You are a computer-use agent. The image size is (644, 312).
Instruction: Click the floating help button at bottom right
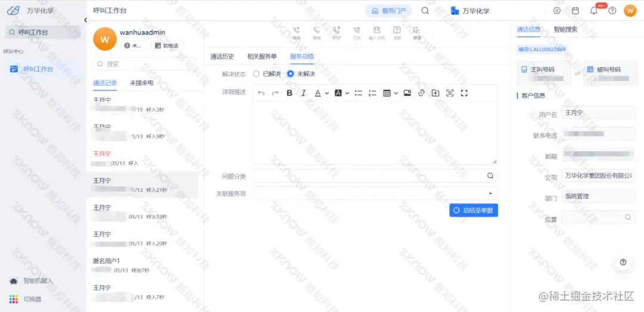623,262
